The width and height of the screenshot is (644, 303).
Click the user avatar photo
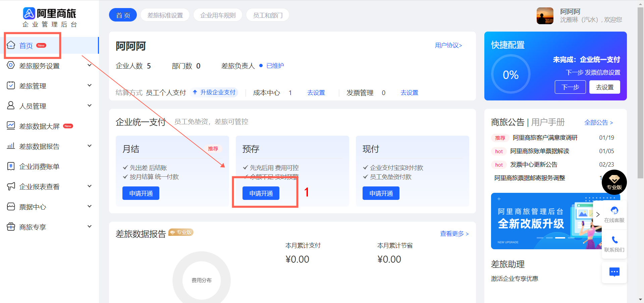pyautogui.click(x=545, y=16)
